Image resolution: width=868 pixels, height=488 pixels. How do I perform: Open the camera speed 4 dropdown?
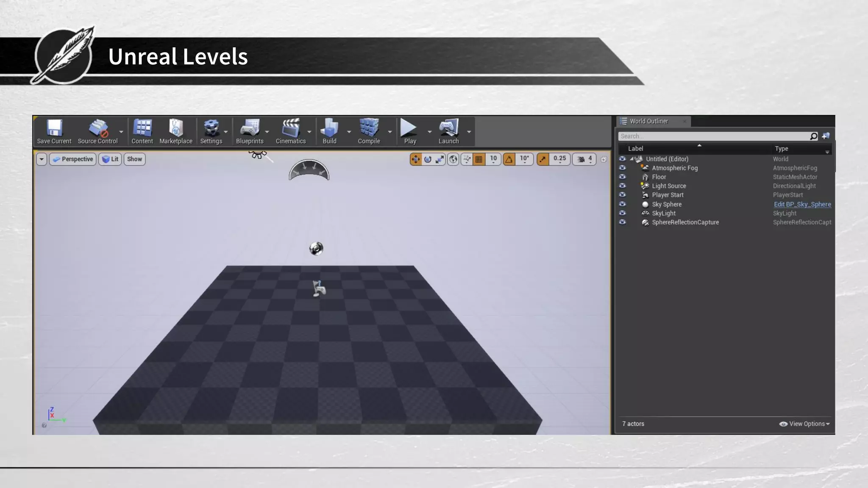click(584, 159)
